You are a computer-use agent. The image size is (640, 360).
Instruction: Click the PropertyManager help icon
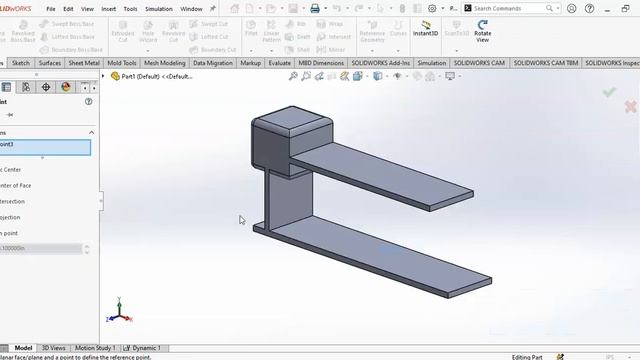pos(89,102)
